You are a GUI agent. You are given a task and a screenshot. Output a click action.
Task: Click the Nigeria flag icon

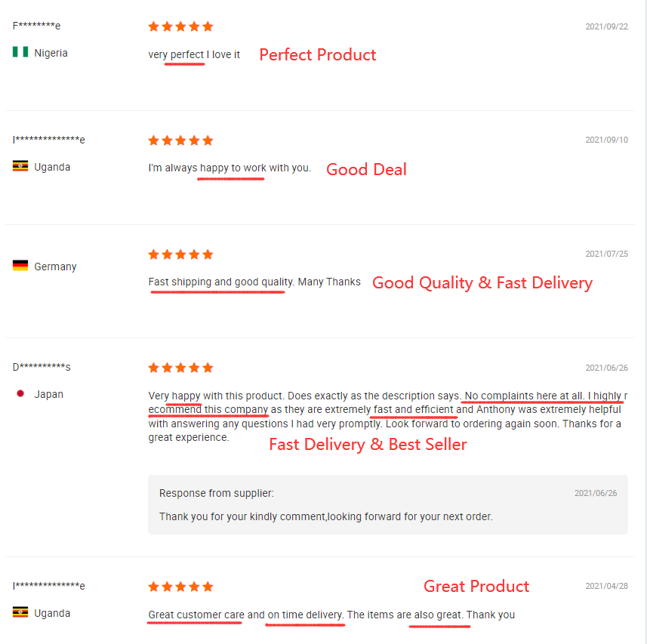click(20, 53)
